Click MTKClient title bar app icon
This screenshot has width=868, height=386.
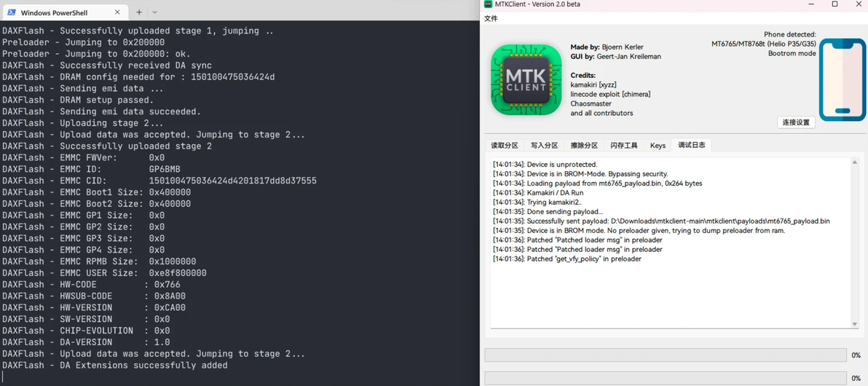click(488, 4)
